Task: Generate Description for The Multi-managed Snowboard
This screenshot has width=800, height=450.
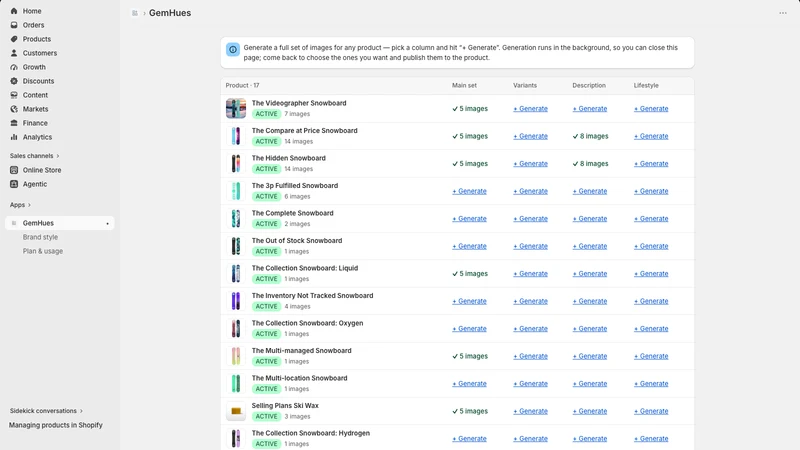Action: (590, 357)
